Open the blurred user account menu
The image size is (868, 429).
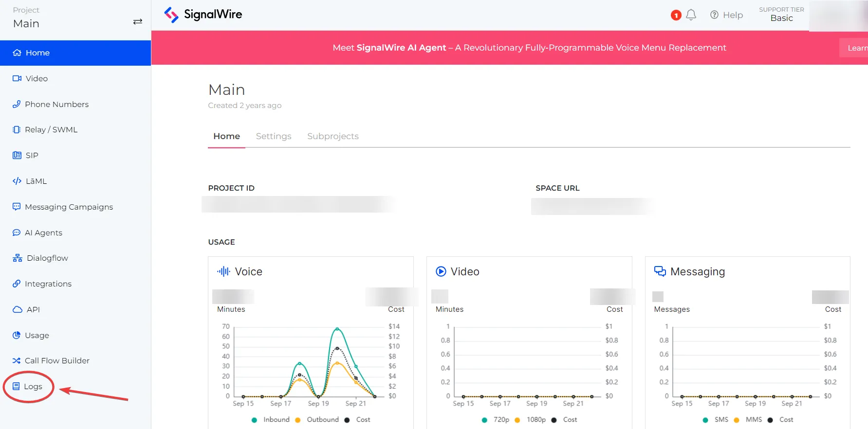[x=838, y=16]
